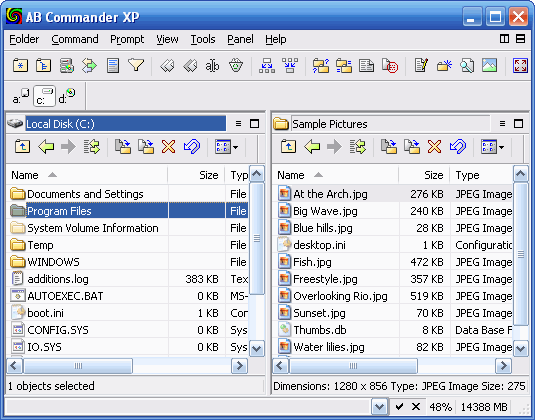Image resolution: width=535 pixels, height=420 pixels.
Task: Click the picture viewer icon in toolbar
Action: [x=489, y=65]
